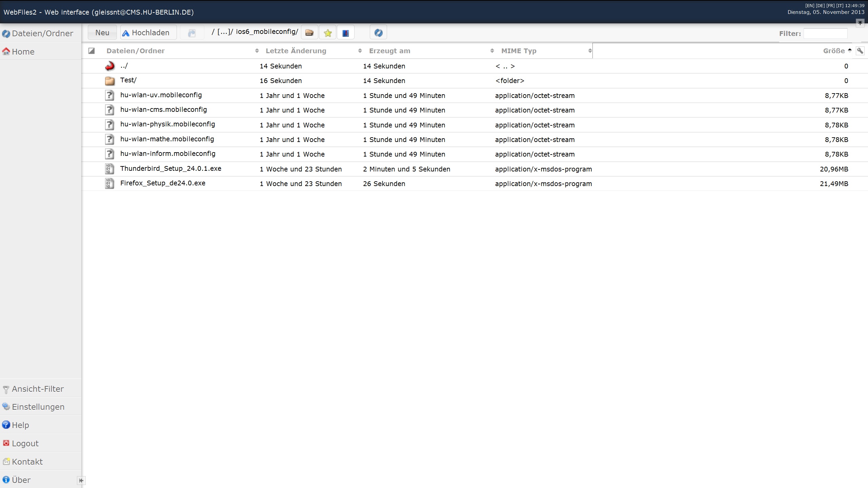Click the Hochladen upload button

[148, 32]
